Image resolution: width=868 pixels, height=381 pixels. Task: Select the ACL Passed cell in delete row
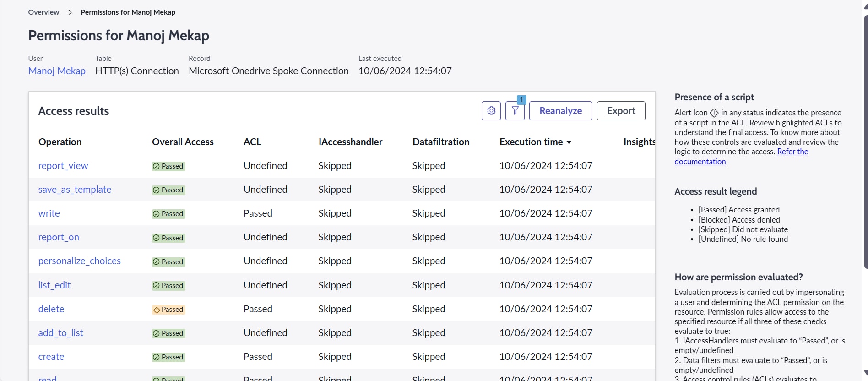[258, 309]
